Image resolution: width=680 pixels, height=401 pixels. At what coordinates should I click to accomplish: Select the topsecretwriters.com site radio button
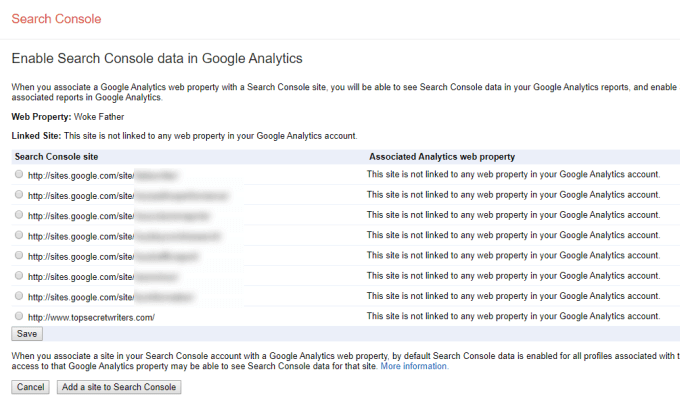coord(19,316)
